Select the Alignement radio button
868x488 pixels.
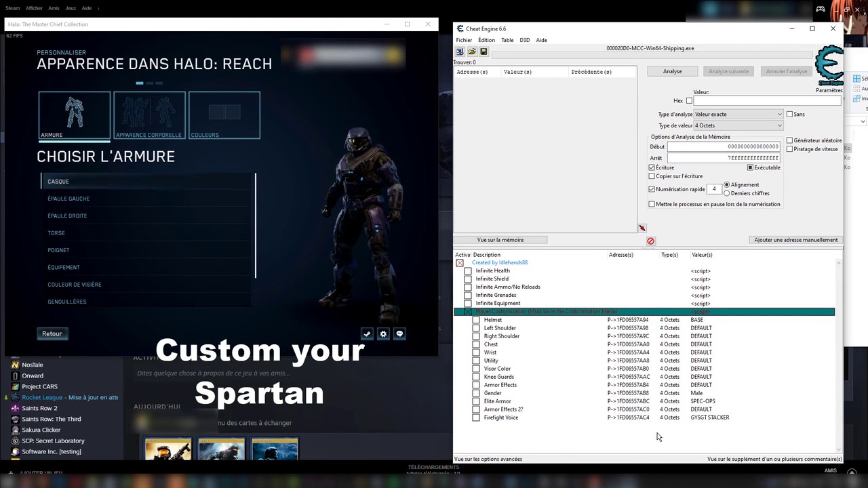click(727, 184)
